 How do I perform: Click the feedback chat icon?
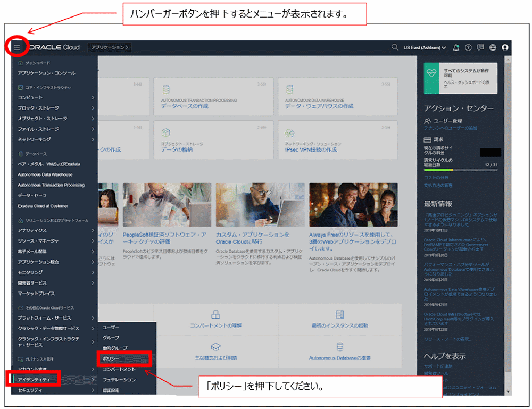click(x=480, y=47)
